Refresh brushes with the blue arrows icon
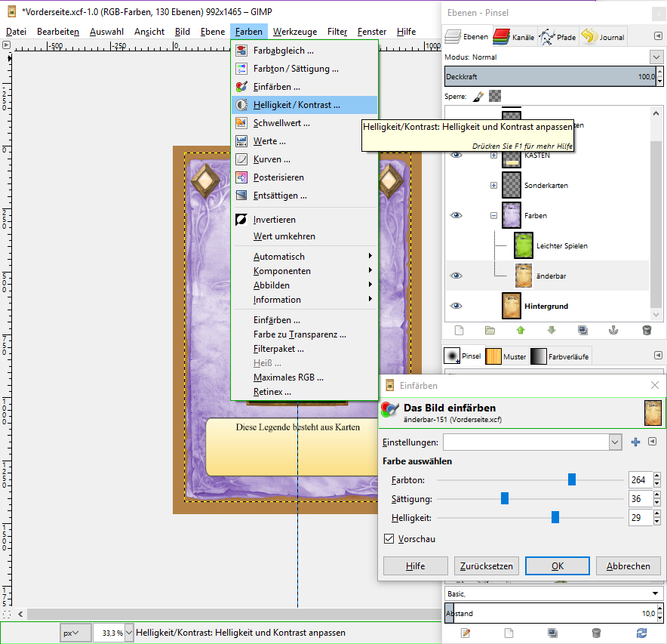The height and width of the screenshot is (644, 667). (641, 633)
